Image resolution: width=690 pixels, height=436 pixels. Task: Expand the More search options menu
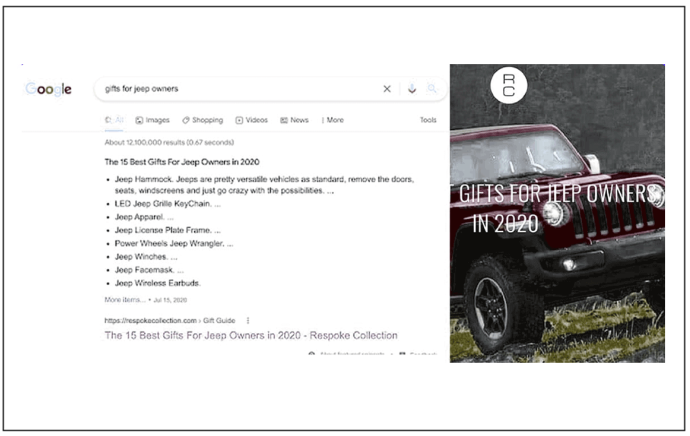click(x=333, y=120)
